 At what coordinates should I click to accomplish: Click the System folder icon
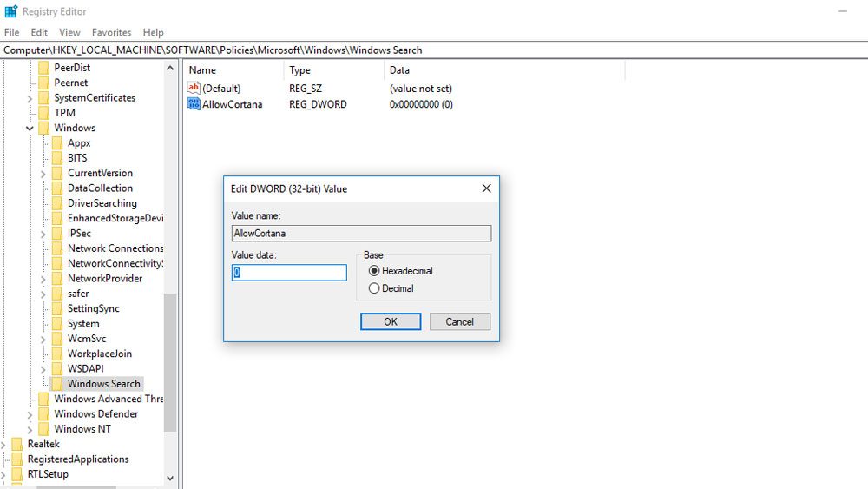click(x=57, y=323)
